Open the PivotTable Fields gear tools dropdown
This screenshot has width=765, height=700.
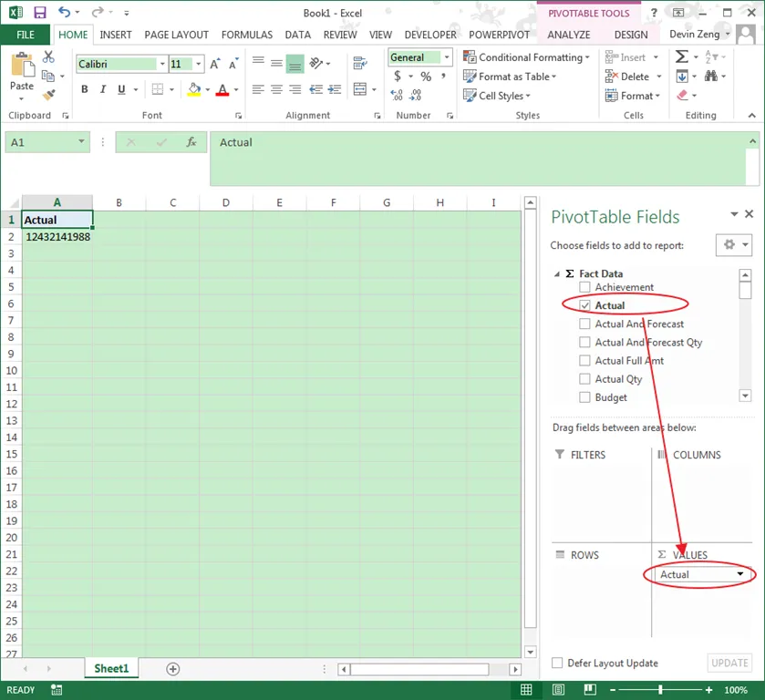(734, 245)
